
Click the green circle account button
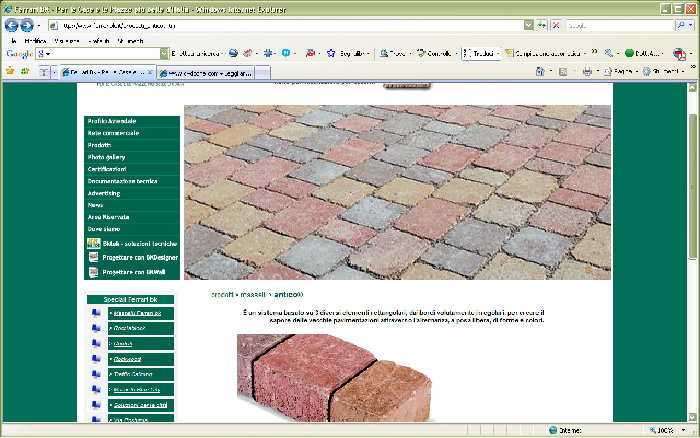click(642, 53)
